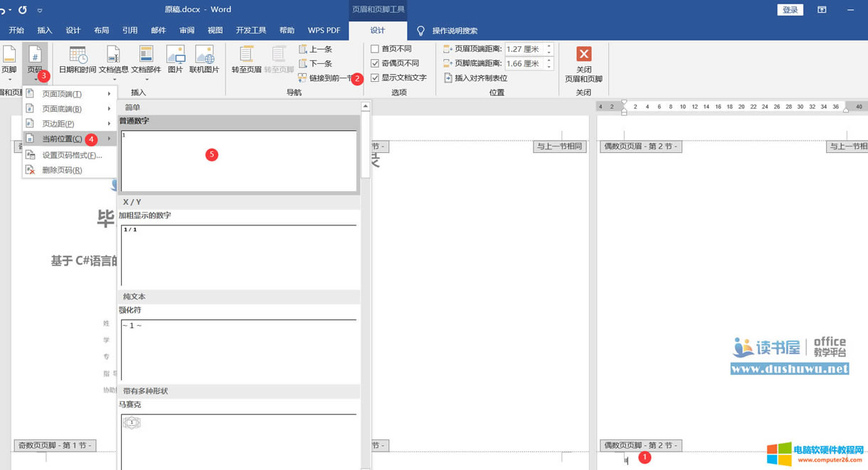Choose 设置页码格式 from the menu
868x470 pixels.
click(x=71, y=155)
